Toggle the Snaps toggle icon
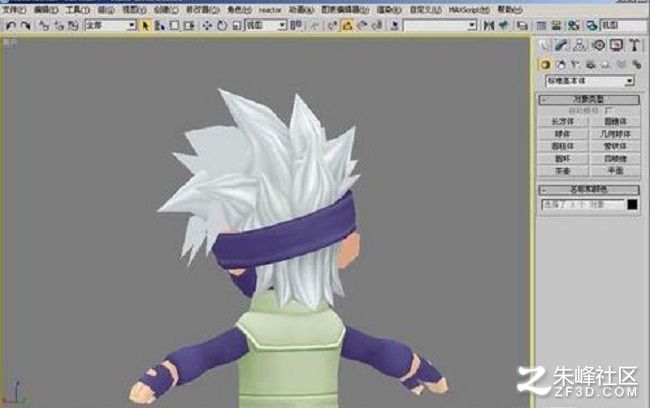Viewport: 650px width, 408px height. coord(332,26)
